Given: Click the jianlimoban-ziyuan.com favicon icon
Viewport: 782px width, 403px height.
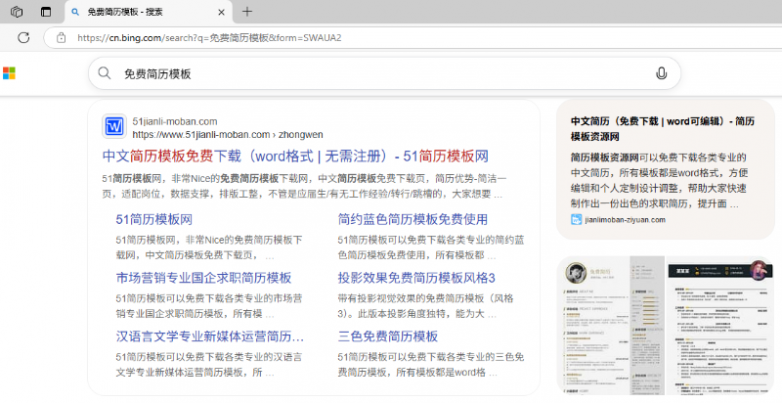Looking at the screenshot, I should [x=576, y=219].
